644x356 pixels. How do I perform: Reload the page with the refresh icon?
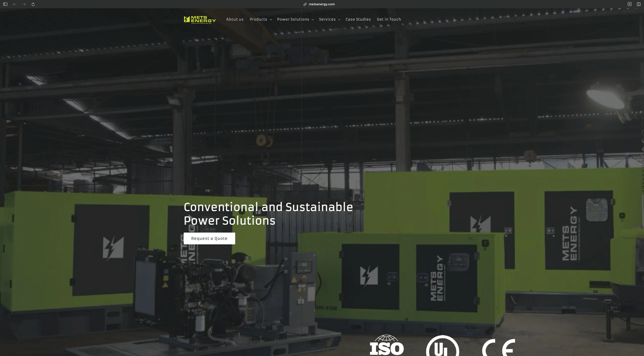(33, 4)
